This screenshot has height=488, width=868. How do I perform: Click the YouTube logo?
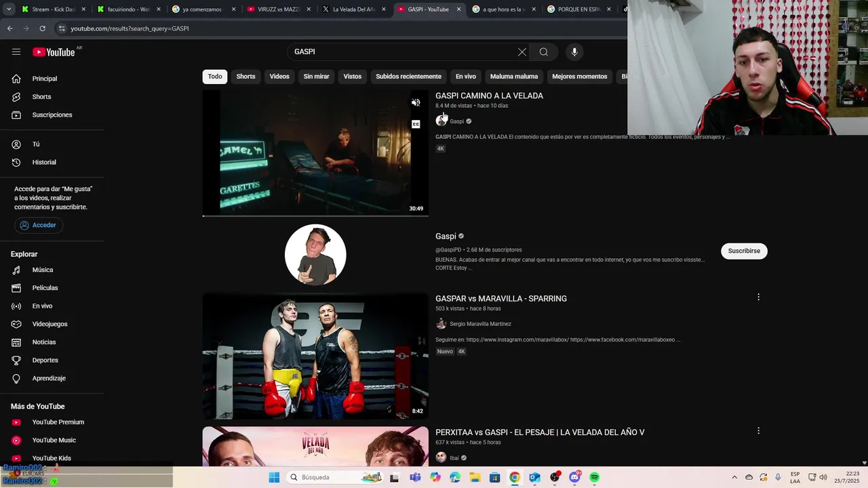(54, 52)
